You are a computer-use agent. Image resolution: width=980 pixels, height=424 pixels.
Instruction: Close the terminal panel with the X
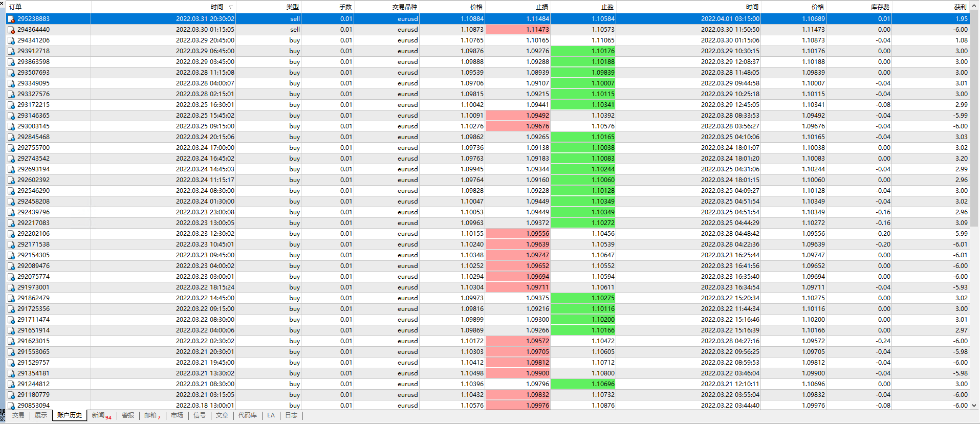(3, 3)
